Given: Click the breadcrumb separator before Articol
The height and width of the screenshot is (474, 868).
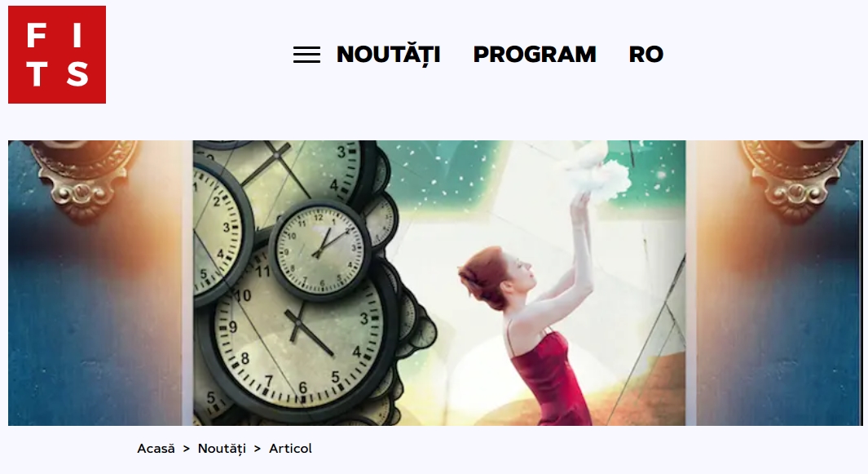Looking at the screenshot, I should coord(258,449).
